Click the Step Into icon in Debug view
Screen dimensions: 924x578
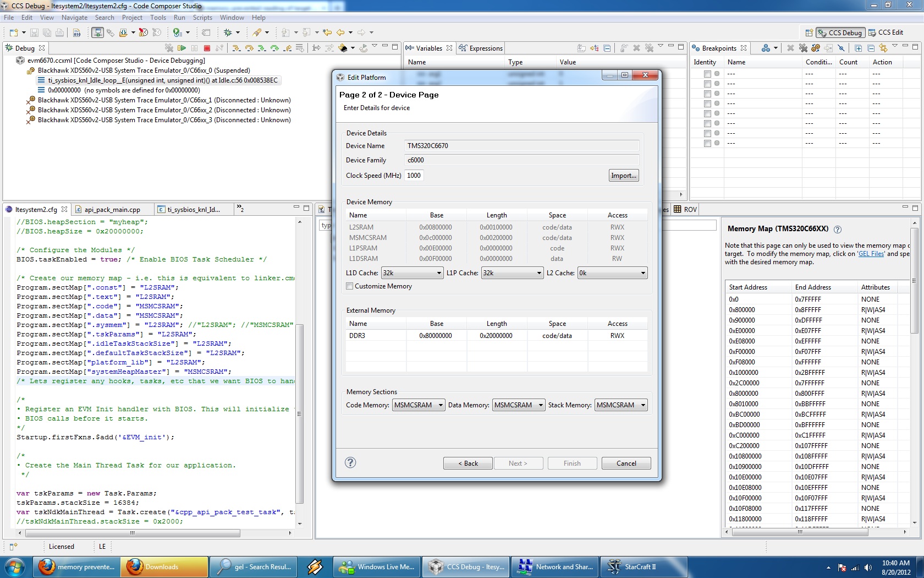tap(236, 48)
